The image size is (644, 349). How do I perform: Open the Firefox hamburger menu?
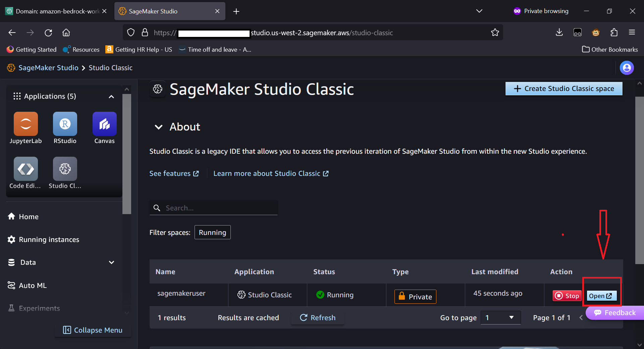(632, 33)
